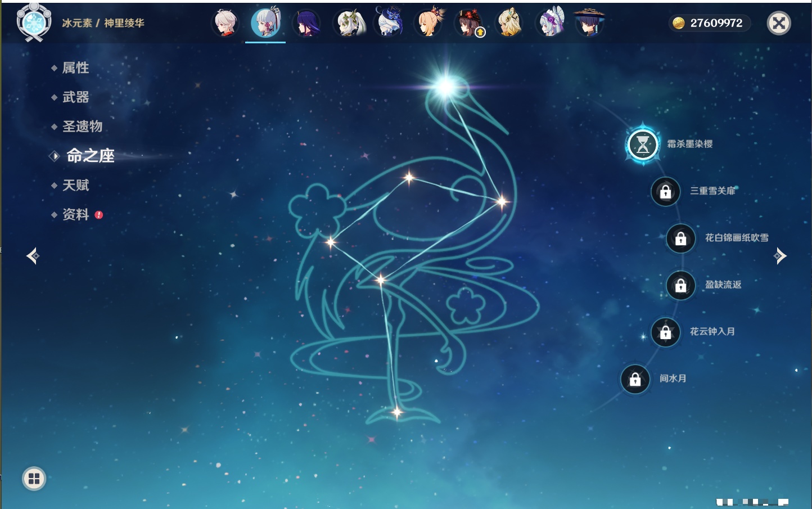Open the 资料 profile menu
This screenshot has height=509, width=812.
pos(75,214)
